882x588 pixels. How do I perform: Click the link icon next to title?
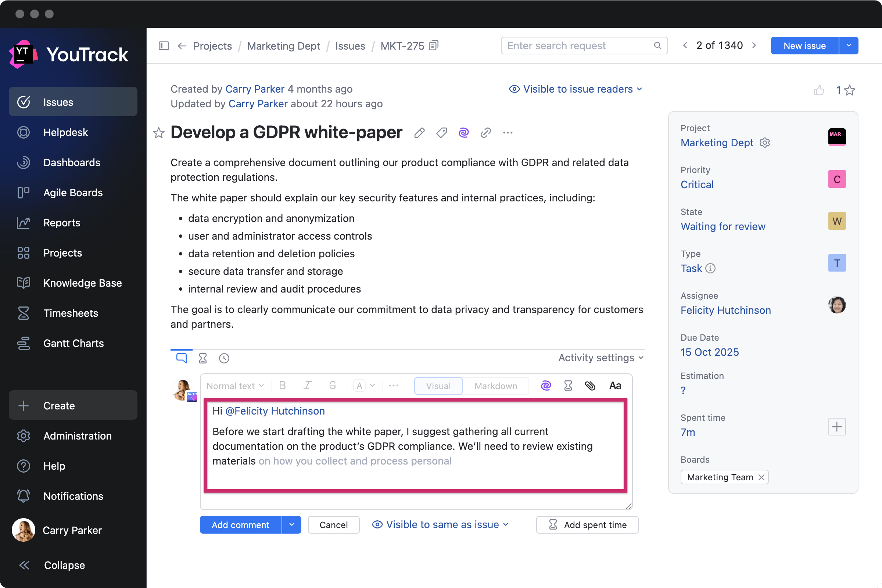pos(485,133)
